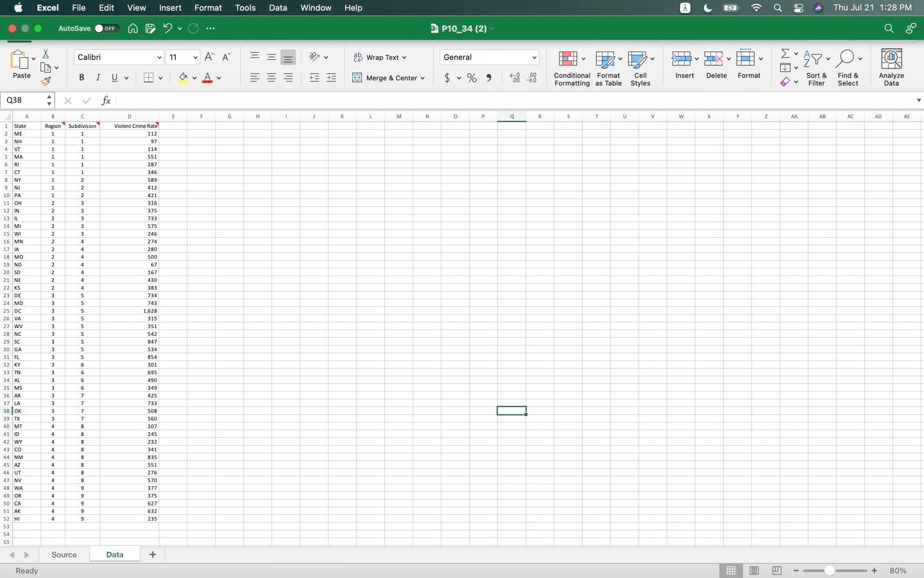Open Cell Styles gallery
The height and width of the screenshot is (578, 924).
point(640,68)
